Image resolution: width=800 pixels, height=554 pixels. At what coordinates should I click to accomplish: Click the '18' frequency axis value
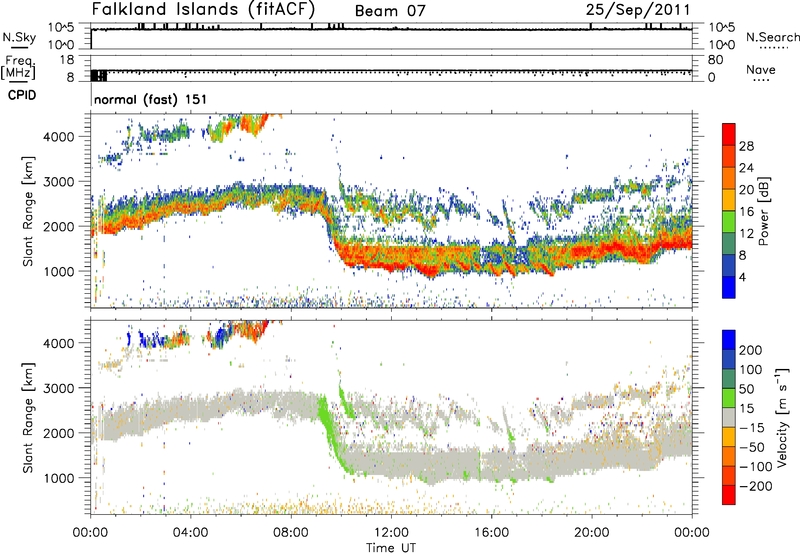[67, 60]
